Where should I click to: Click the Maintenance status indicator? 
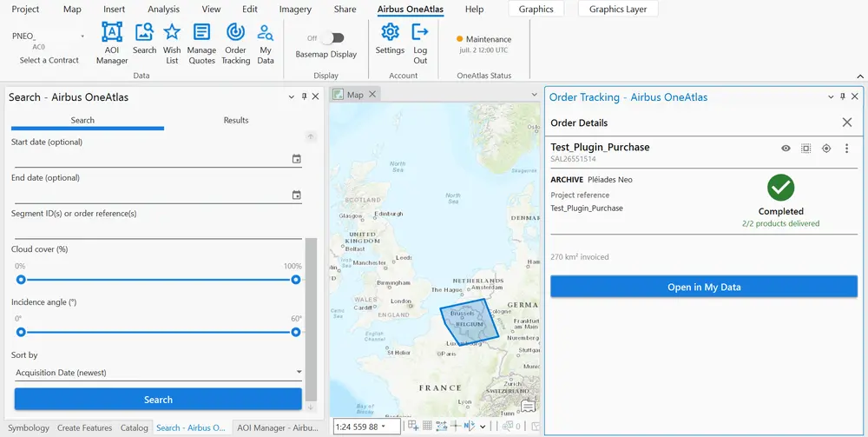pyautogui.click(x=483, y=39)
